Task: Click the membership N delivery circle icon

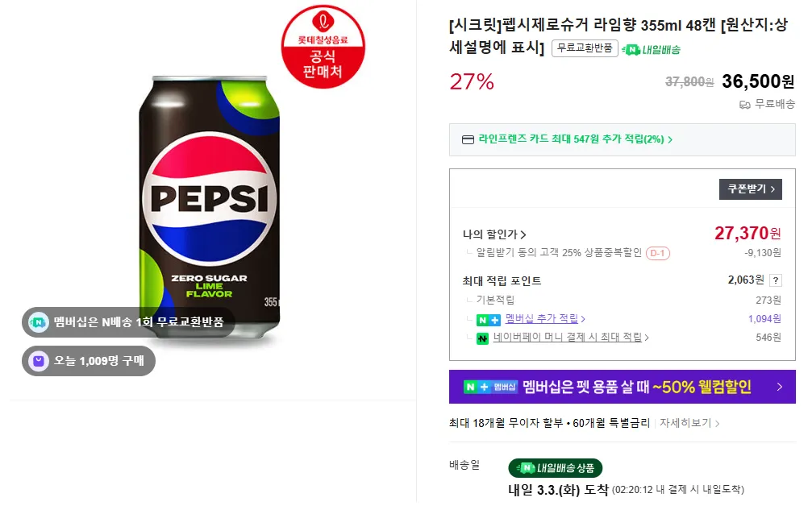Action: click(38, 322)
